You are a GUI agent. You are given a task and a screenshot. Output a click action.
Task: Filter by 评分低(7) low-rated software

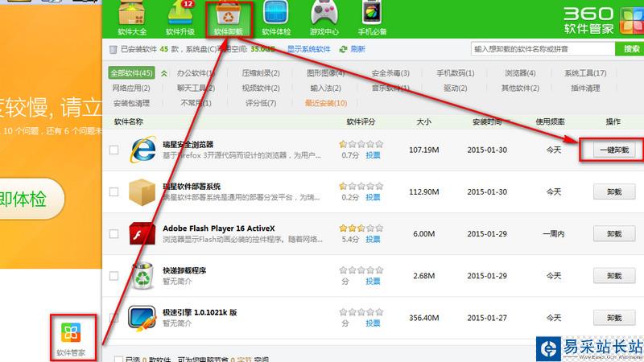pos(261,103)
